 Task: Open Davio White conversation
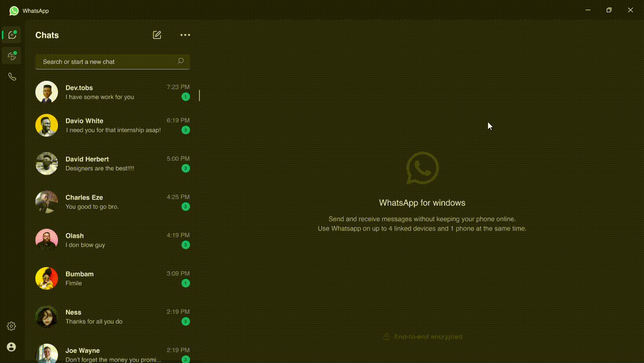[112, 125]
